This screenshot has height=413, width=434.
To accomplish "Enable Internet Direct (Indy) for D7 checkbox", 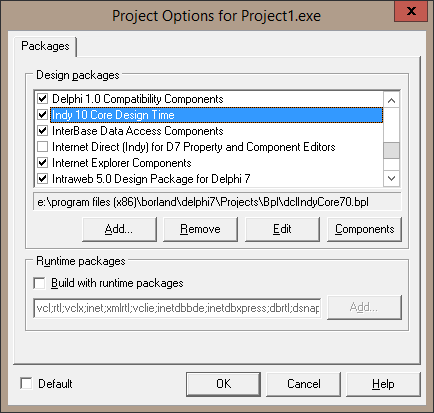I will click(42, 147).
